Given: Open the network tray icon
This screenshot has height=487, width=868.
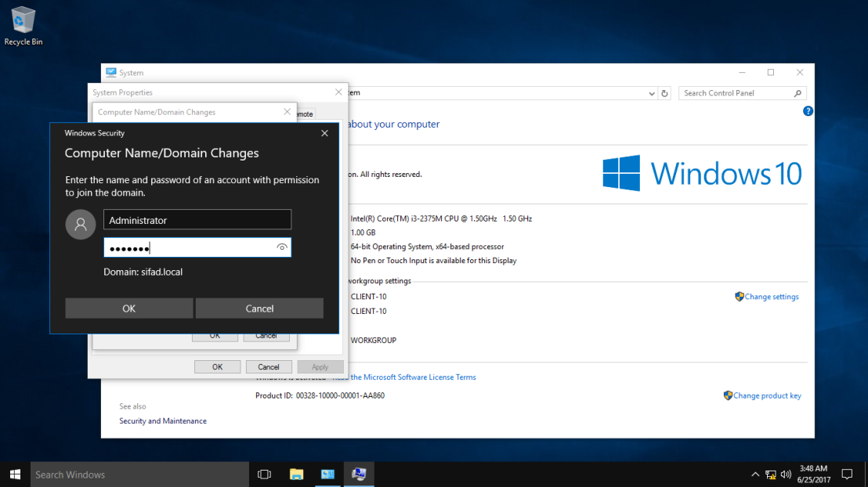Looking at the screenshot, I should pos(771,474).
